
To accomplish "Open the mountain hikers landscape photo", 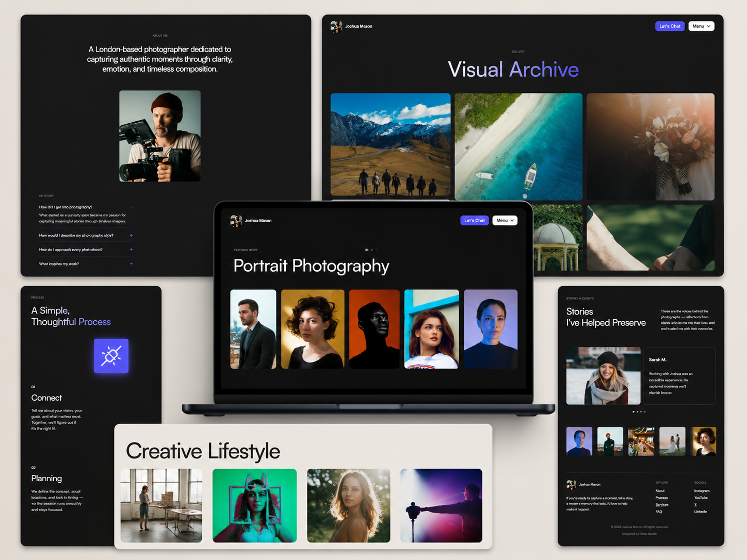I will (391, 145).
